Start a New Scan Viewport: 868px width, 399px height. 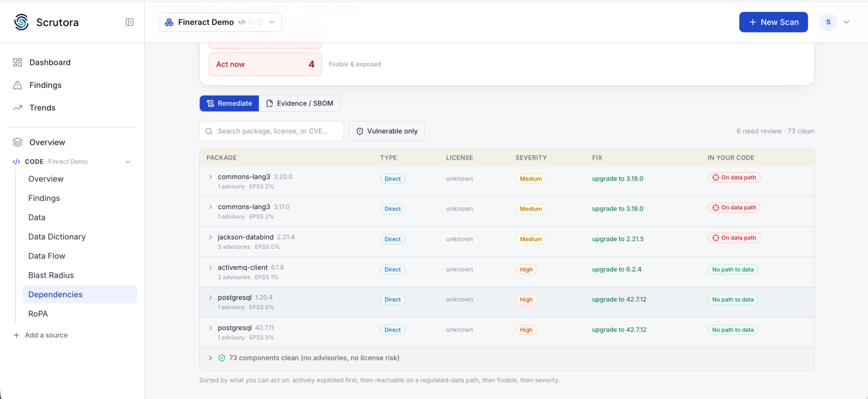[773, 22]
